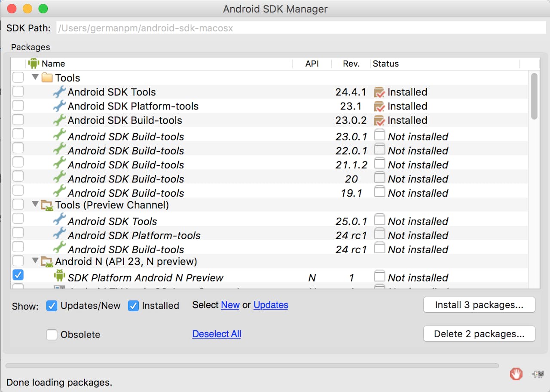This screenshot has height=392, width=550.
Task: Click wrench icon of Build-tools 24 rc1
Action: [60, 248]
